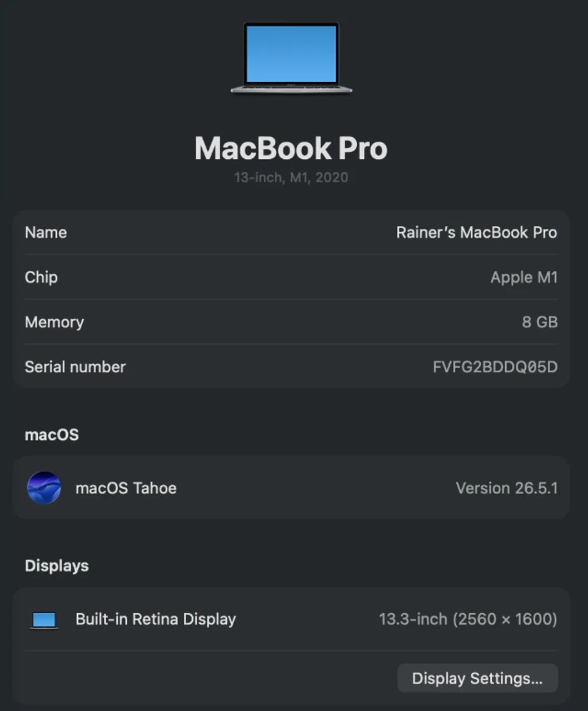Viewport: 588px width, 711px height.
Task: Click the 8 GB memory value
Action: pyautogui.click(x=540, y=322)
